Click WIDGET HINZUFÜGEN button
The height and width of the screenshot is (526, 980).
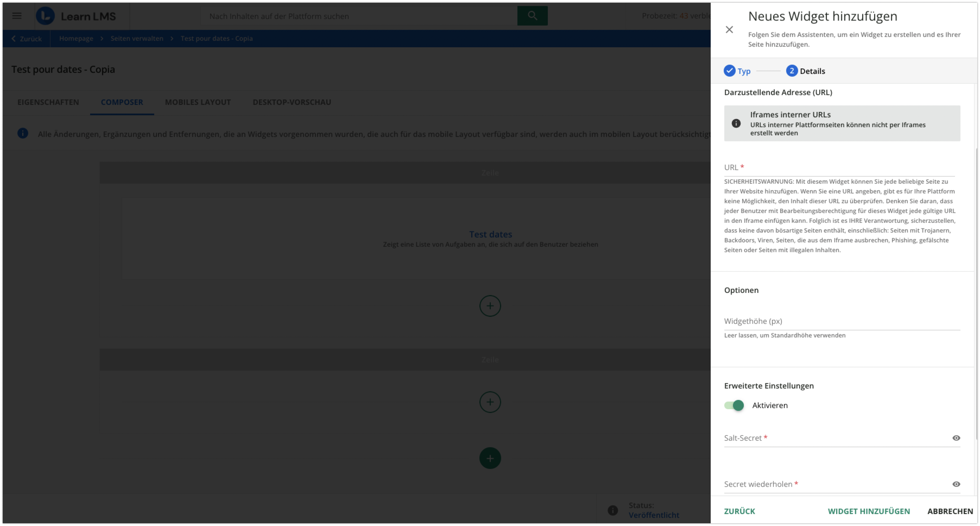coord(869,511)
